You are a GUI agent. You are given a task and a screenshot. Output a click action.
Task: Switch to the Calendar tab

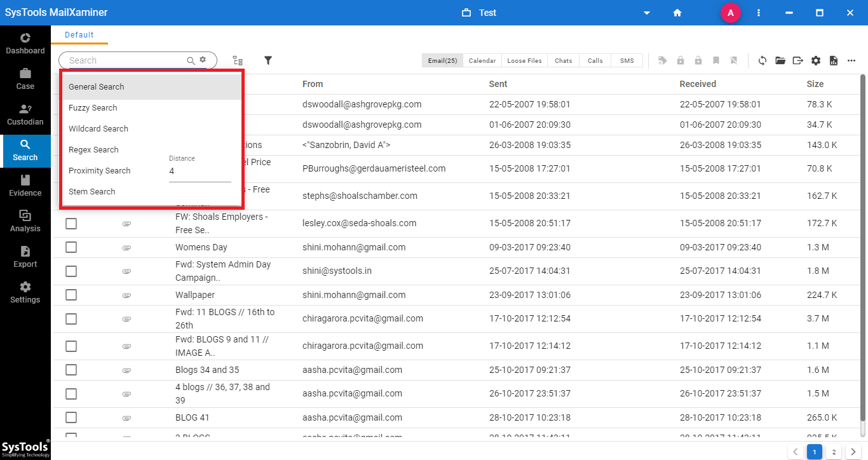click(x=482, y=60)
